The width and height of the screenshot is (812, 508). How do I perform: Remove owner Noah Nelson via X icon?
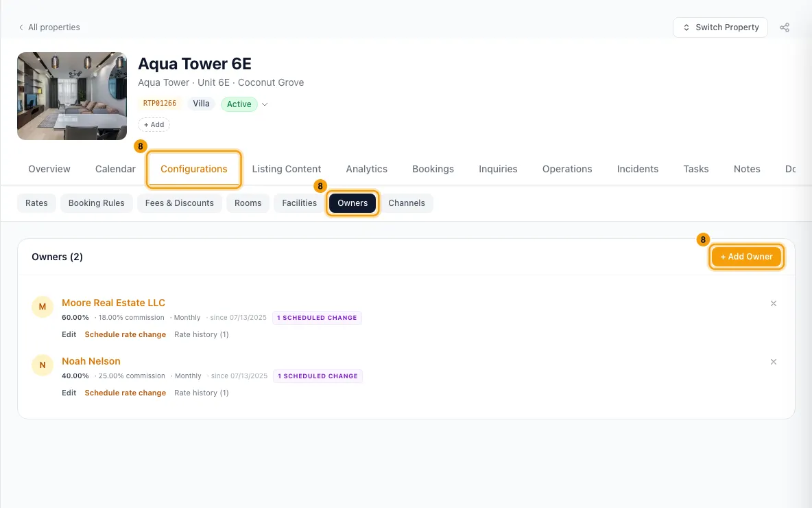click(773, 362)
